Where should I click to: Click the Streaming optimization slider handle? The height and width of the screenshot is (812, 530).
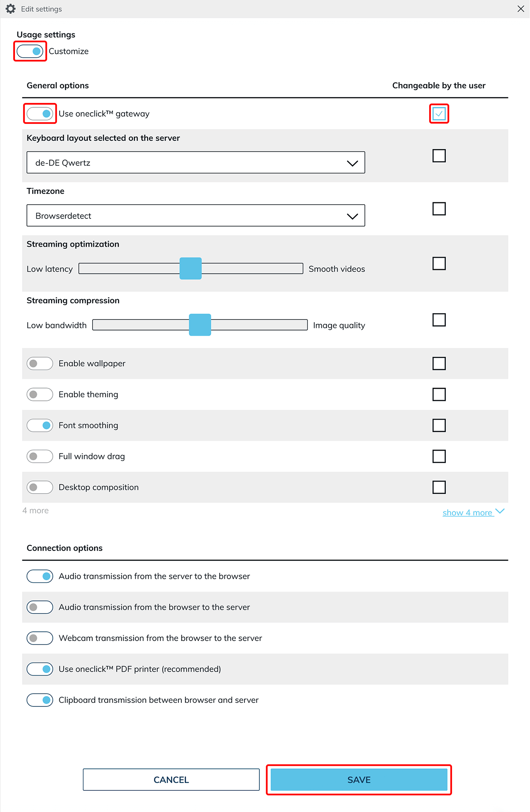click(191, 268)
